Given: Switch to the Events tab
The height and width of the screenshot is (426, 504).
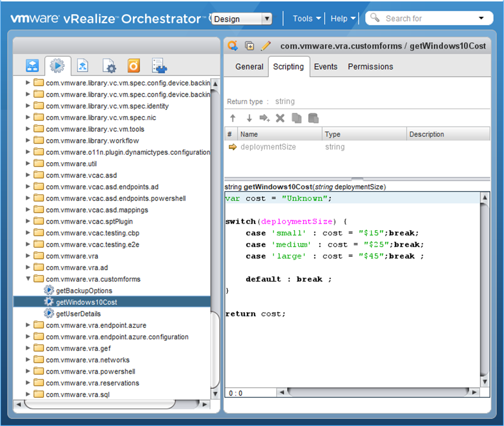Looking at the screenshot, I should point(326,67).
